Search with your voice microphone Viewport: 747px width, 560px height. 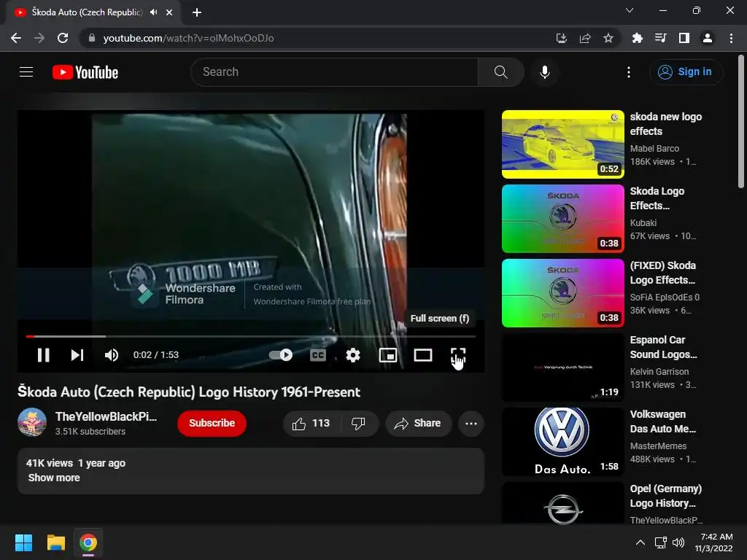click(x=545, y=72)
